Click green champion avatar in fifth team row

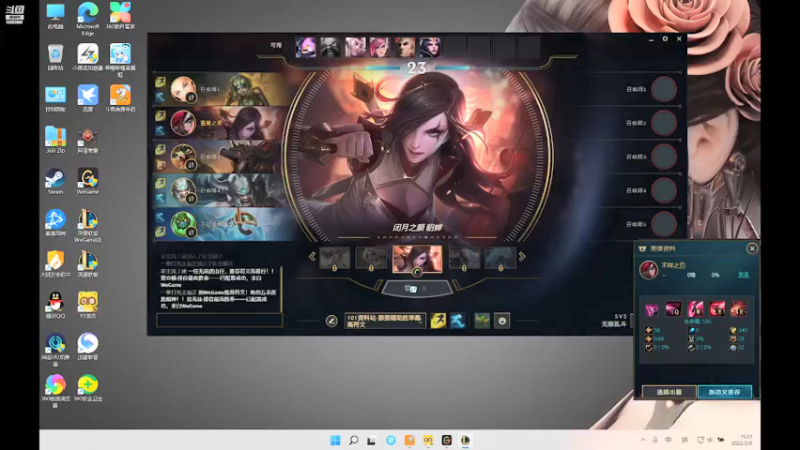coord(183,224)
